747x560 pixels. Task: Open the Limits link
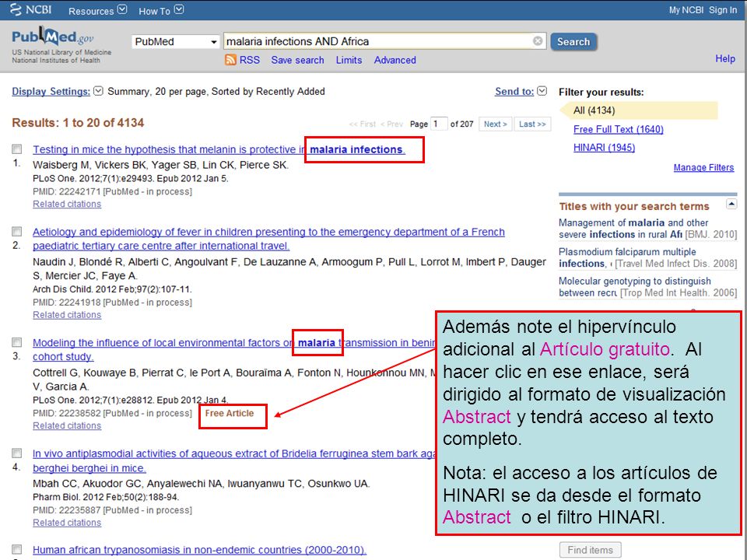[x=349, y=60]
